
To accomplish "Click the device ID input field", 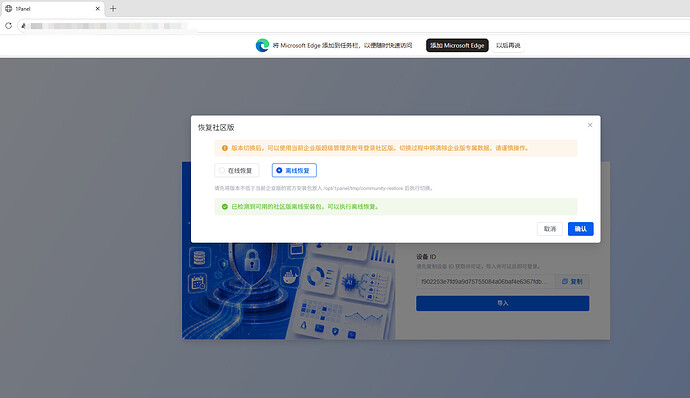I will (485, 281).
